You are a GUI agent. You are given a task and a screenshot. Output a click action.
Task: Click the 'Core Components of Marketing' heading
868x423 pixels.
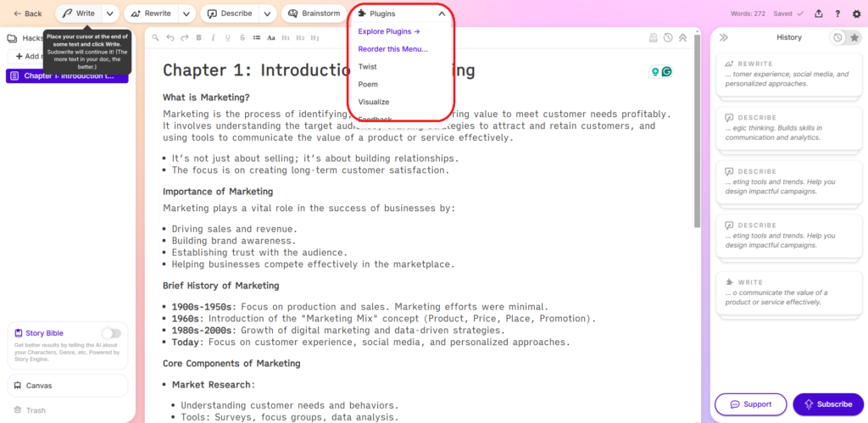pos(231,363)
